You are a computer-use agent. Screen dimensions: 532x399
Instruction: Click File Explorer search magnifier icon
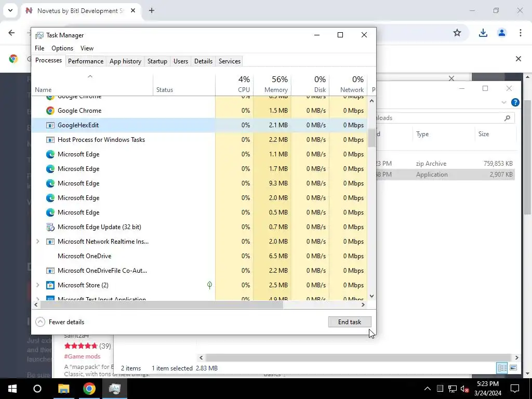pos(507,118)
